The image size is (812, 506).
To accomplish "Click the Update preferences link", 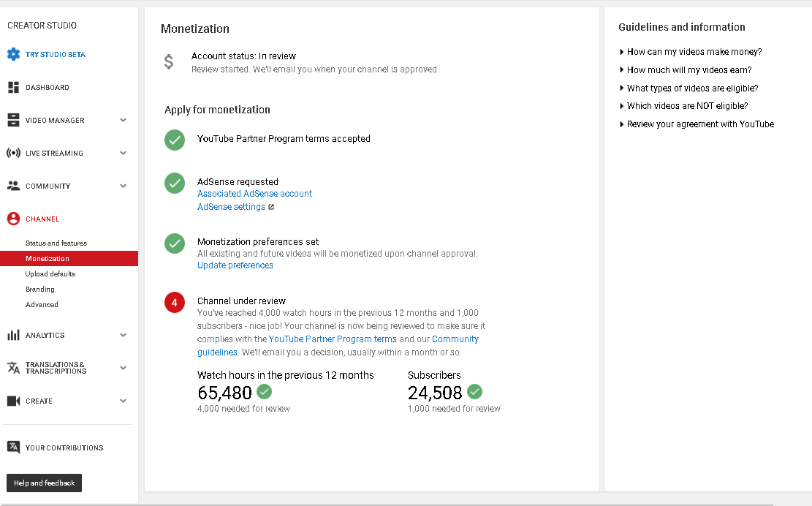I will [x=235, y=265].
